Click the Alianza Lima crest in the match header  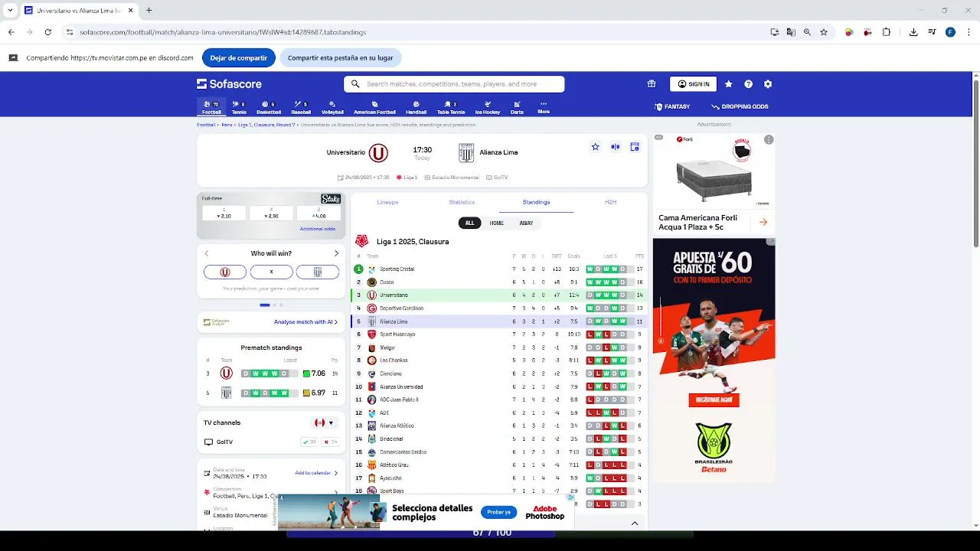(x=466, y=153)
